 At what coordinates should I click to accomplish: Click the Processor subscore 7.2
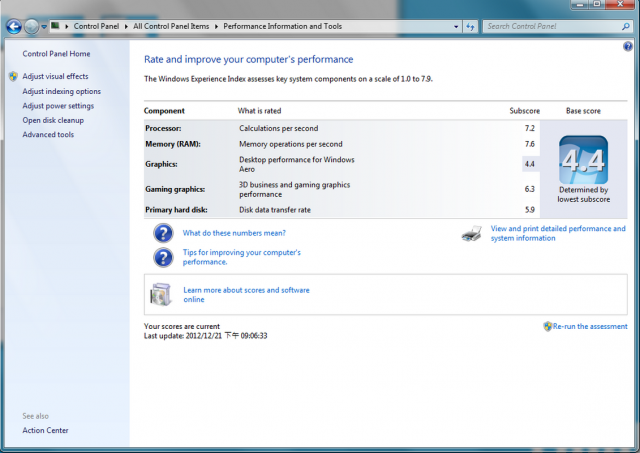point(529,128)
